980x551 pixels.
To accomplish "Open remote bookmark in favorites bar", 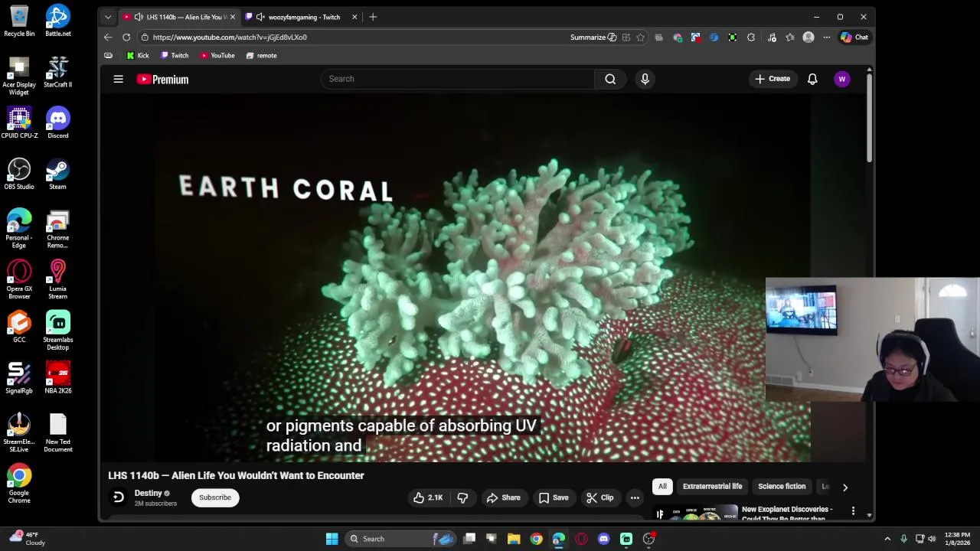I will coord(261,56).
